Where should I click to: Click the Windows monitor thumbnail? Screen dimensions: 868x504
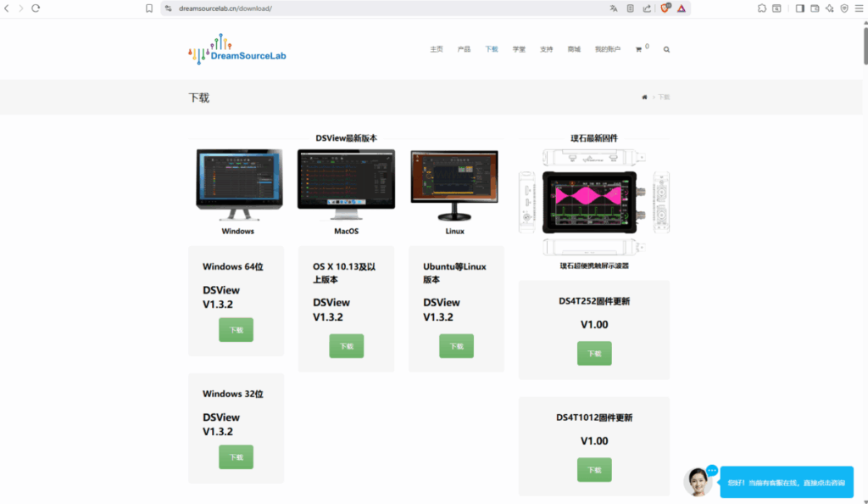point(239,185)
